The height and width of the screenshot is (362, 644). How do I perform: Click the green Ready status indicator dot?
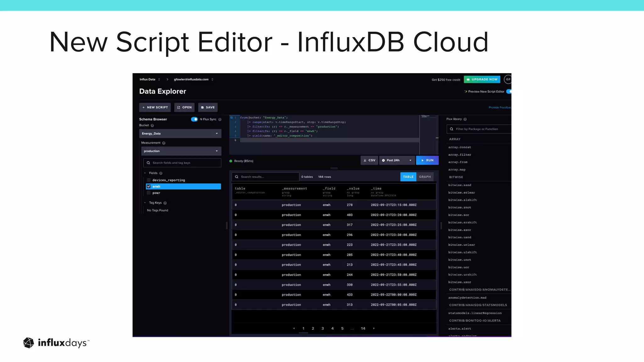pyautogui.click(x=231, y=161)
